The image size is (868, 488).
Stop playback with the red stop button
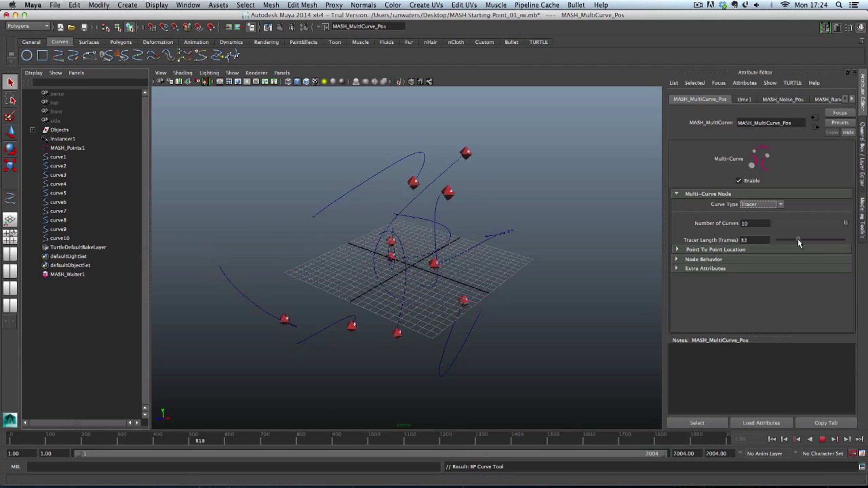point(822,439)
